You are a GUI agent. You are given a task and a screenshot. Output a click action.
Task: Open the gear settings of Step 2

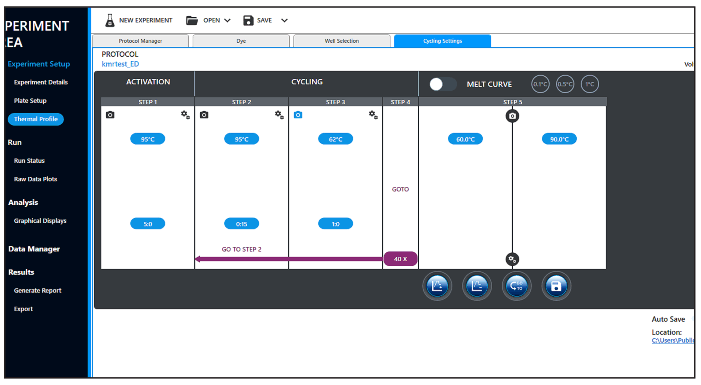[279, 115]
